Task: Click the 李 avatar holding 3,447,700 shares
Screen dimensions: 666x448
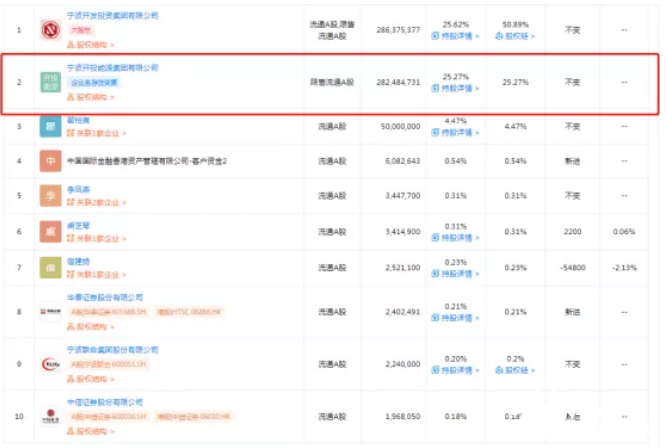Action: point(51,196)
